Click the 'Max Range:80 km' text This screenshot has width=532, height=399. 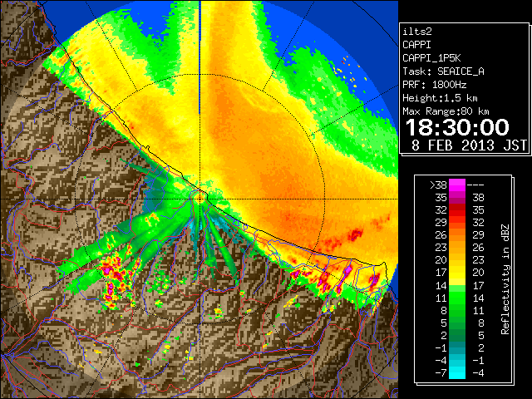tap(446, 111)
